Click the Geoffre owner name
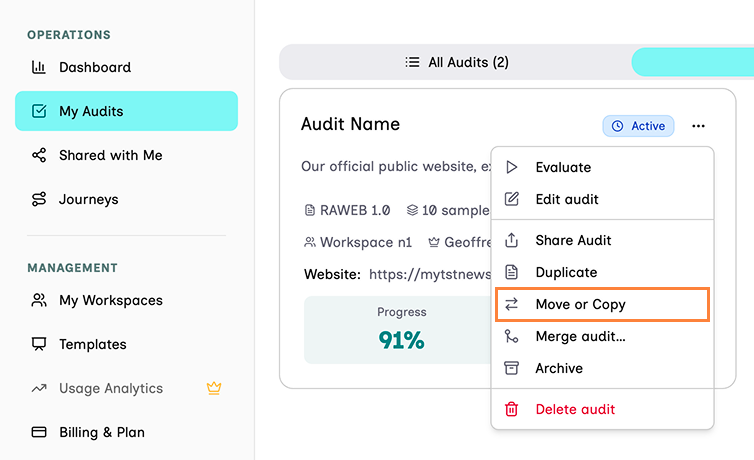Screen dimensions: 754x460 click(467, 242)
